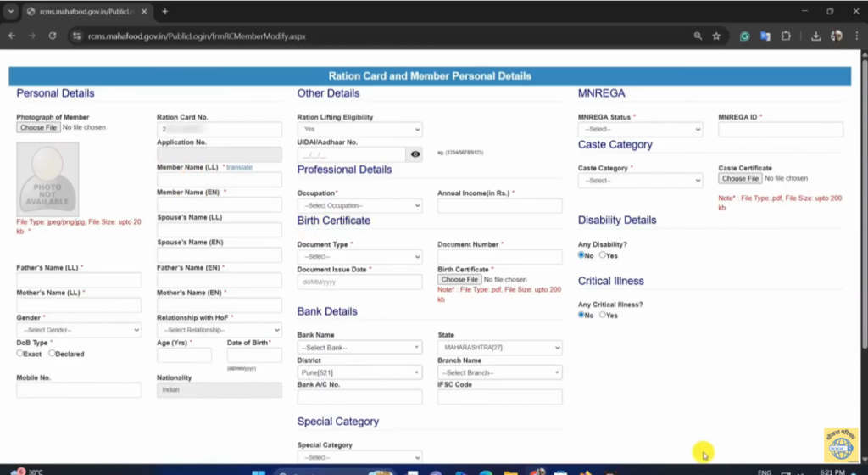Click the browser reload icon

point(53,36)
